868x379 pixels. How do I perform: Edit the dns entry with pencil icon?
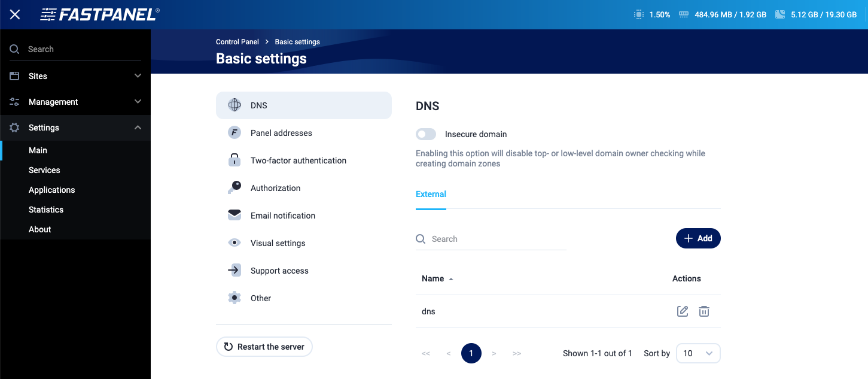tap(683, 311)
